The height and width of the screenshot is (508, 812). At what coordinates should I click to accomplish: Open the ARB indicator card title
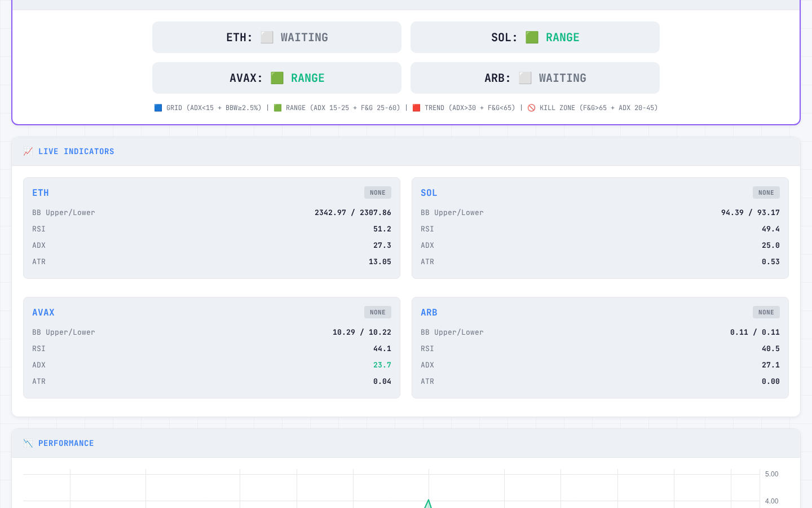[429, 312]
